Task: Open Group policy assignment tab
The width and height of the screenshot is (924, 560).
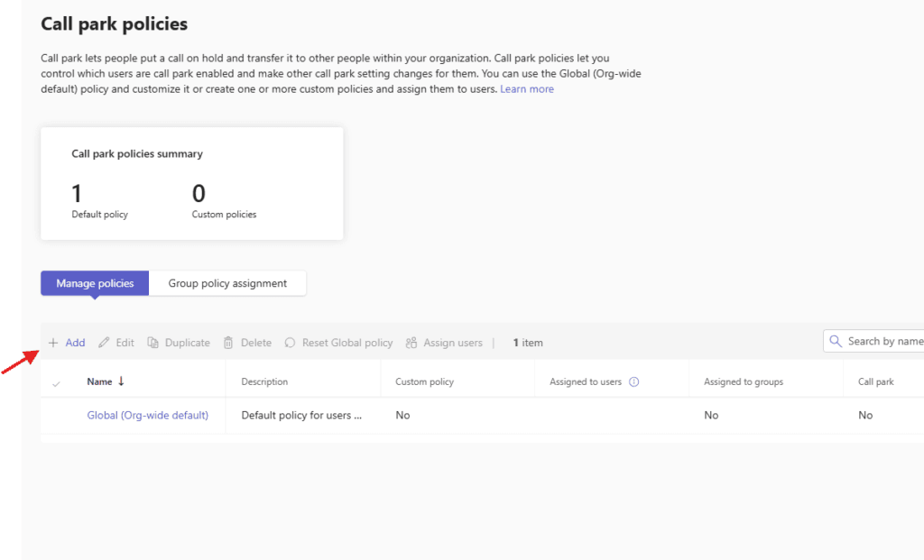Action: click(x=227, y=283)
